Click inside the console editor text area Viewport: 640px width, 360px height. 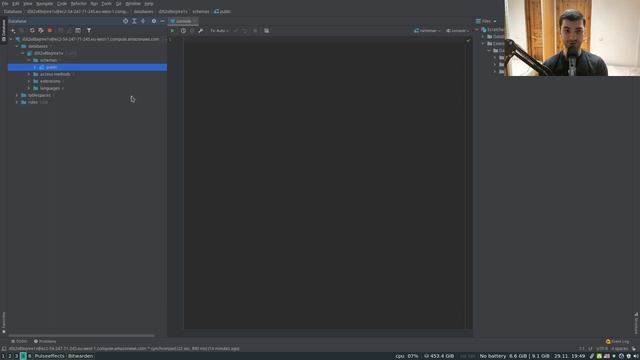pos(324,184)
